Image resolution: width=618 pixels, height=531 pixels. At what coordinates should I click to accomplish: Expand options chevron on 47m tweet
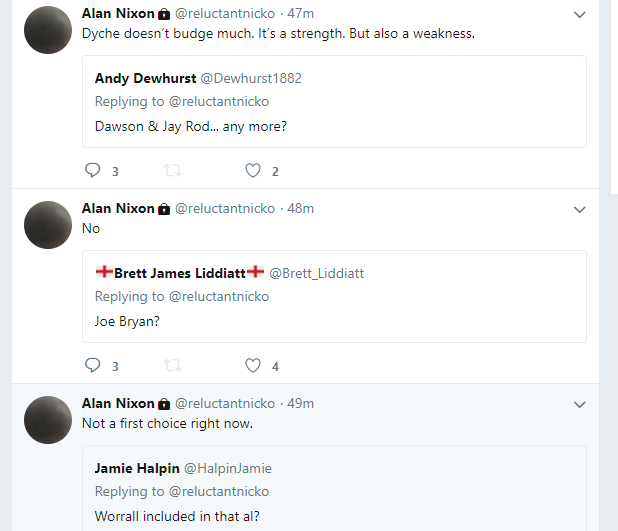pos(579,15)
